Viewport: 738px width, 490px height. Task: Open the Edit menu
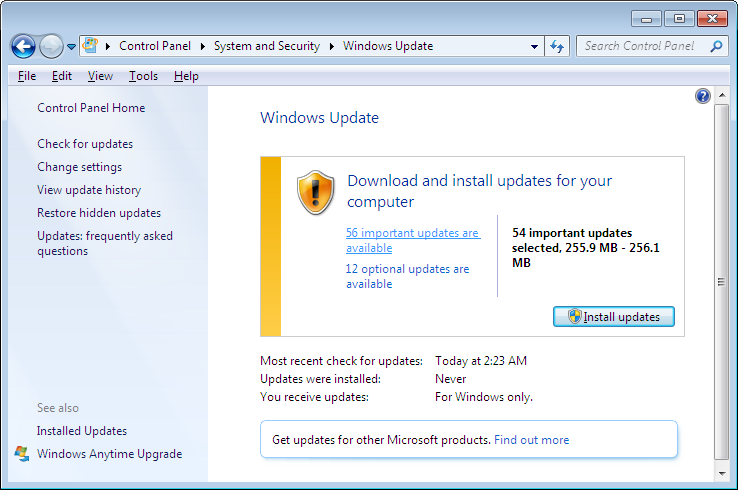coord(62,76)
